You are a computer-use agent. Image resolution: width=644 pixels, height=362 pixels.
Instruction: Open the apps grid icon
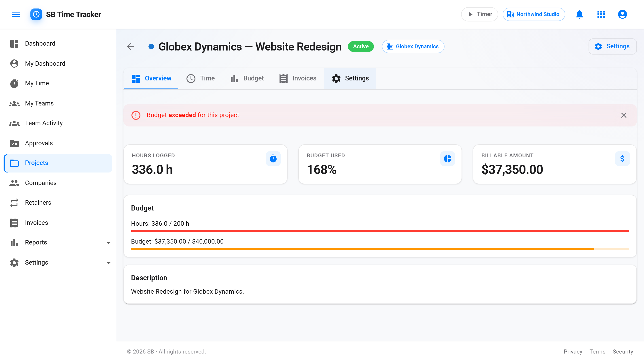point(601,14)
